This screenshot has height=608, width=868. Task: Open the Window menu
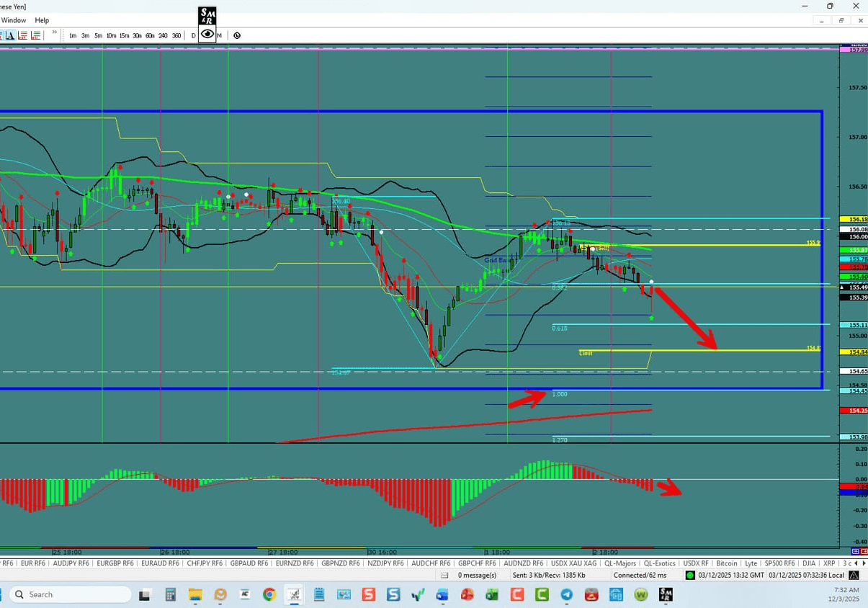coord(14,20)
